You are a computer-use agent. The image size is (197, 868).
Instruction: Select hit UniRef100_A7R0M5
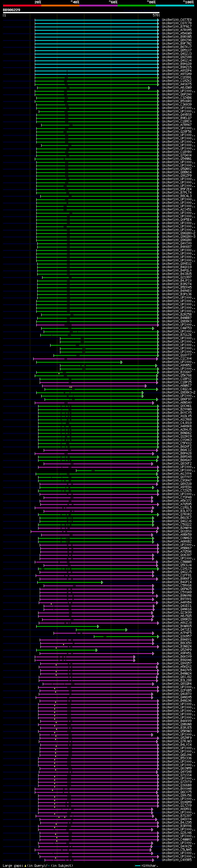point(177,30)
